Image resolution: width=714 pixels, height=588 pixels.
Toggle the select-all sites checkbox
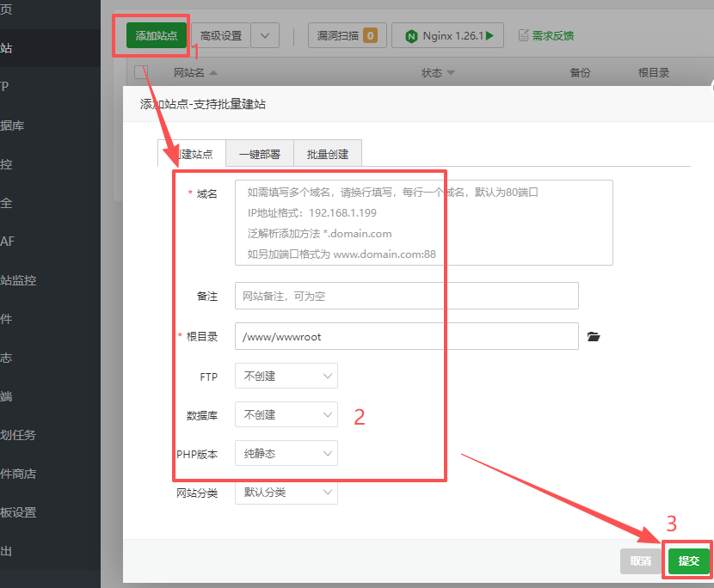click(x=141, y=72)
